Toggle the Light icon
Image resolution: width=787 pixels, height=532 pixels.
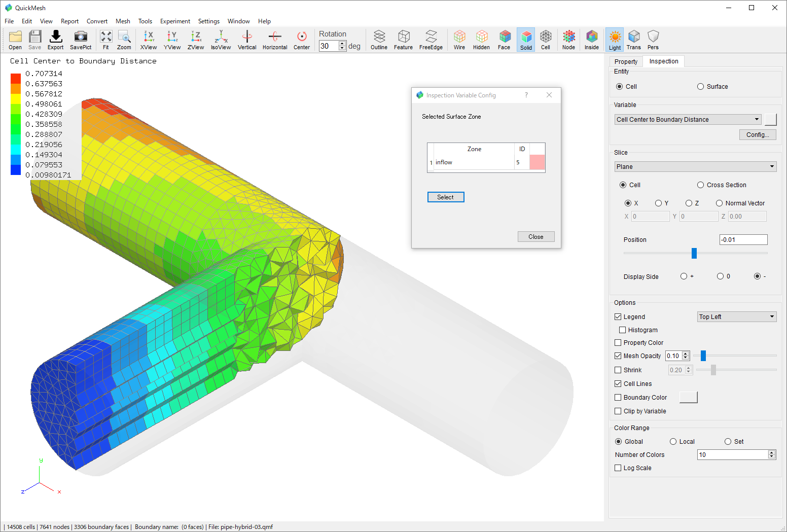615,40
